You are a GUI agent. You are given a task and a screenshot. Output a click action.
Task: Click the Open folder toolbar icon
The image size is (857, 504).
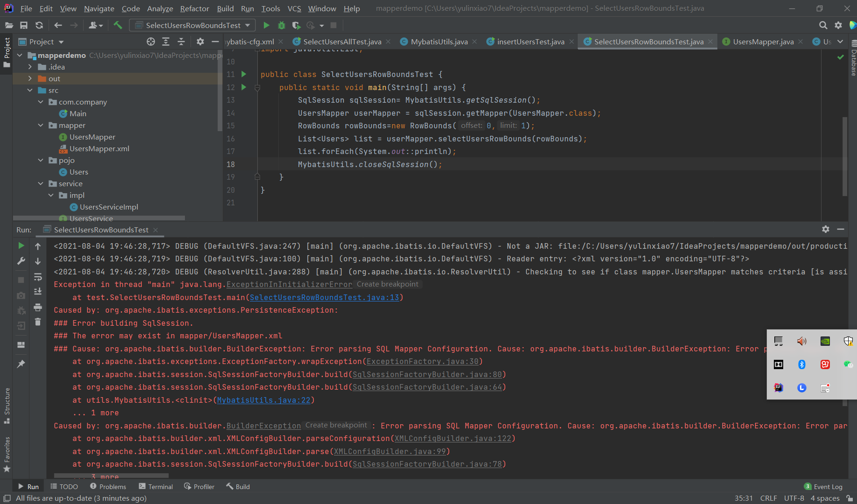pos(9,25)
